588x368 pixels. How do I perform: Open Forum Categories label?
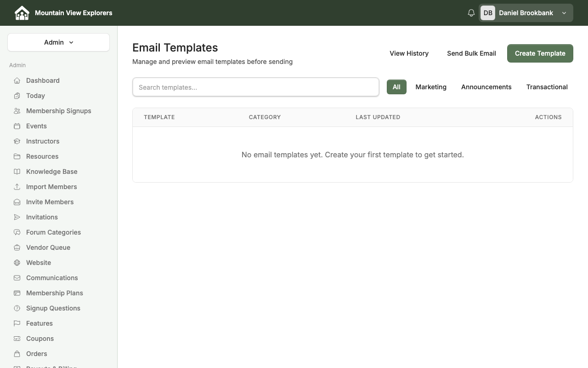click(53, 232)
